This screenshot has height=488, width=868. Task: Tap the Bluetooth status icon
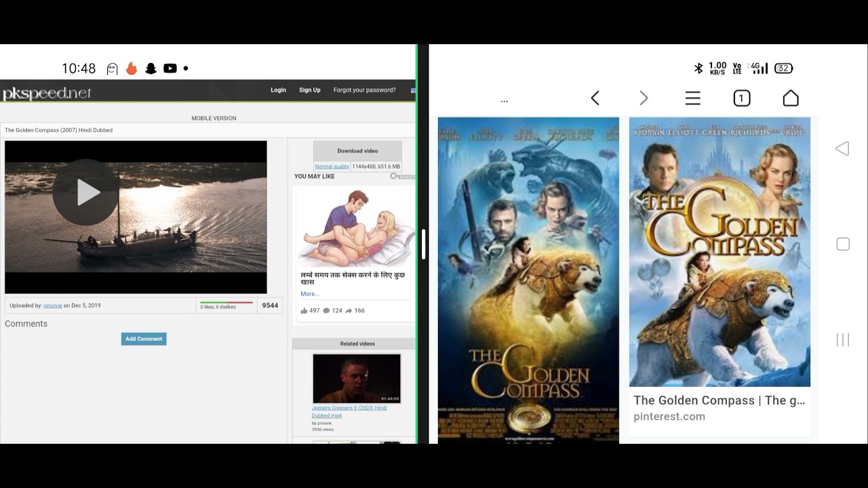coord(698,68)
